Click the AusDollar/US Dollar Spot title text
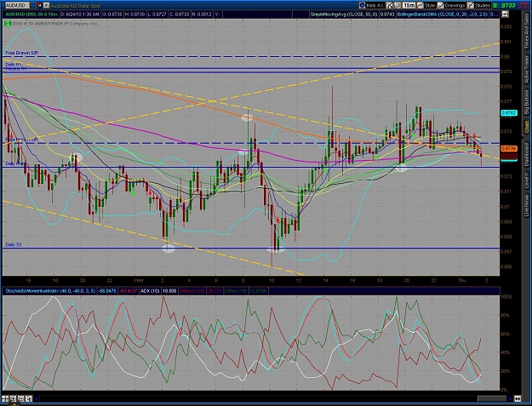This screenshot has width=532, height=406. 75,6
